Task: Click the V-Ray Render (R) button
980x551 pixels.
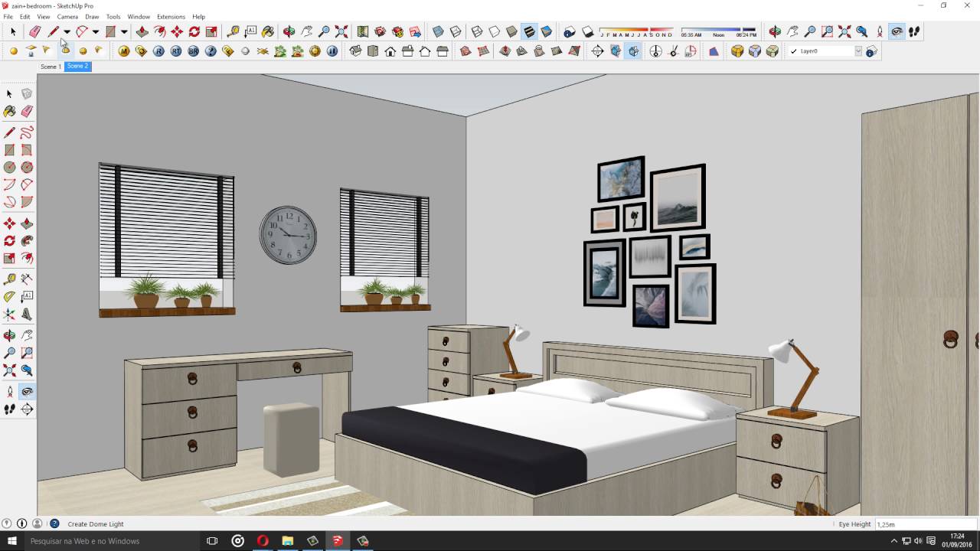Action: point(158,51)
